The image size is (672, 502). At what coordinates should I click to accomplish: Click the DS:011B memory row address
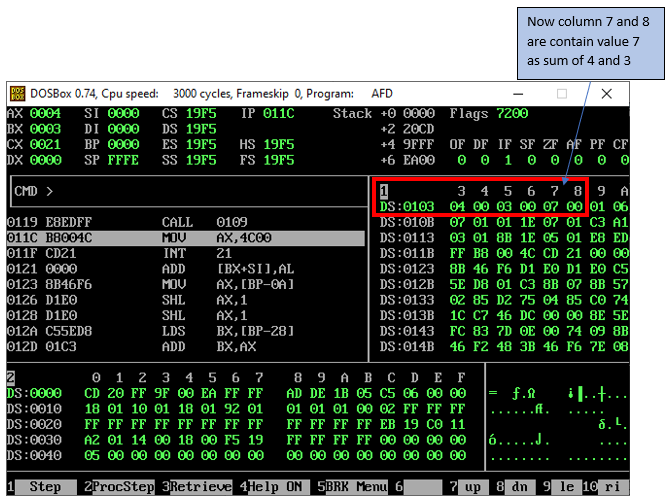[x=407, y=253]
